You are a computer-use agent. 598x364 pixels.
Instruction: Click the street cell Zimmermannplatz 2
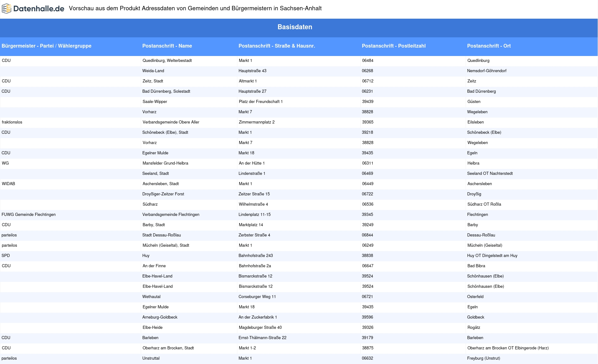coord(257,122)
